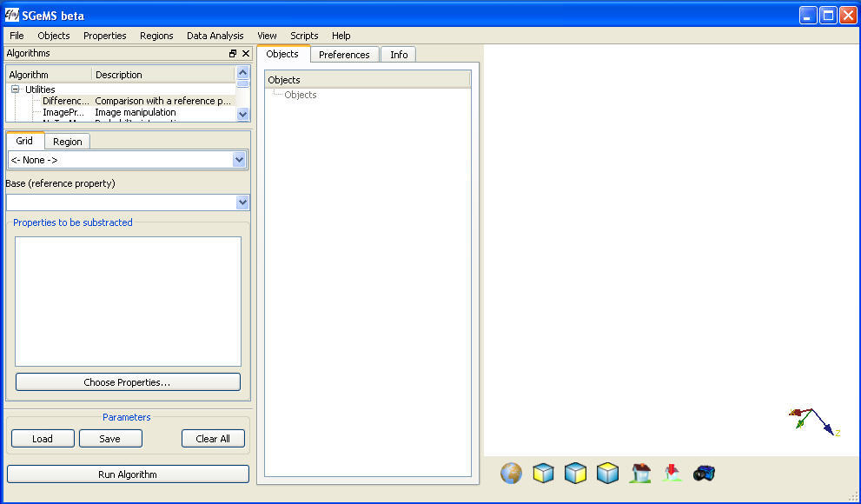Select the Utilities tree item
The height and width of the screenshot is (504, 861).
click(40, 90)
